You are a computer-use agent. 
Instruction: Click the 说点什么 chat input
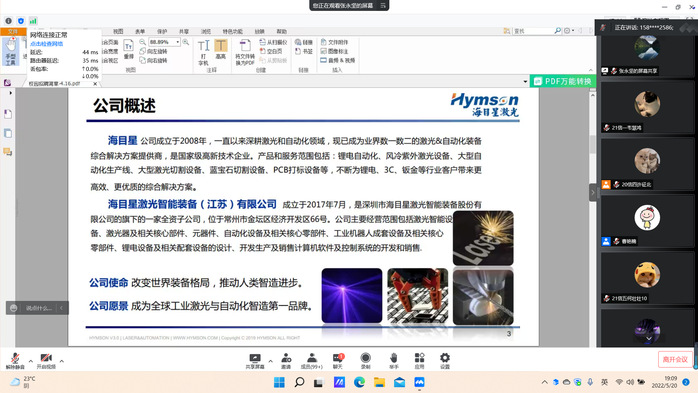point(38,308)
